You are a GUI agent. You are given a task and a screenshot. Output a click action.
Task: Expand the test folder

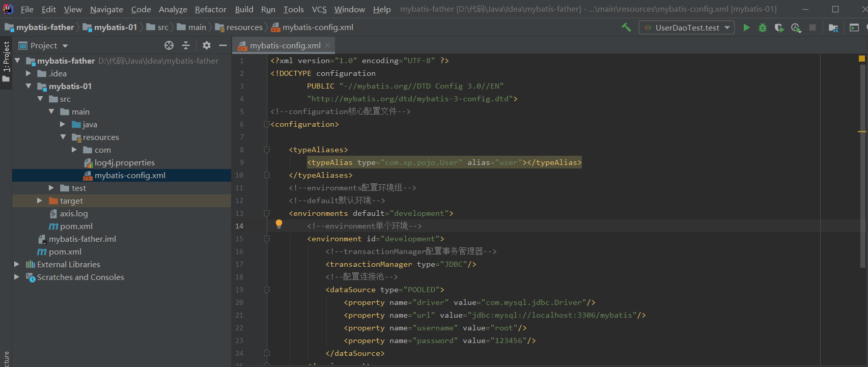tap(51, 188)
